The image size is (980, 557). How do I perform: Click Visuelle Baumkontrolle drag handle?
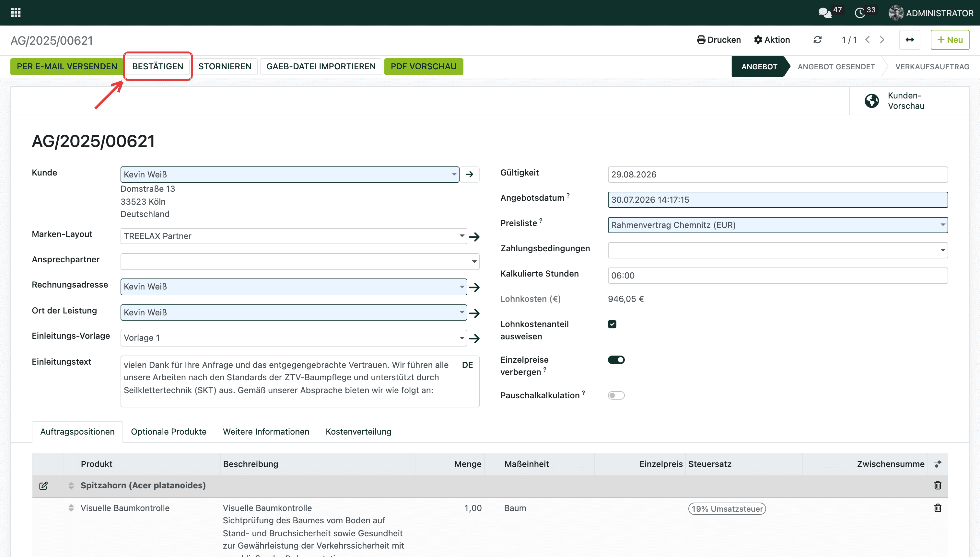71,508
